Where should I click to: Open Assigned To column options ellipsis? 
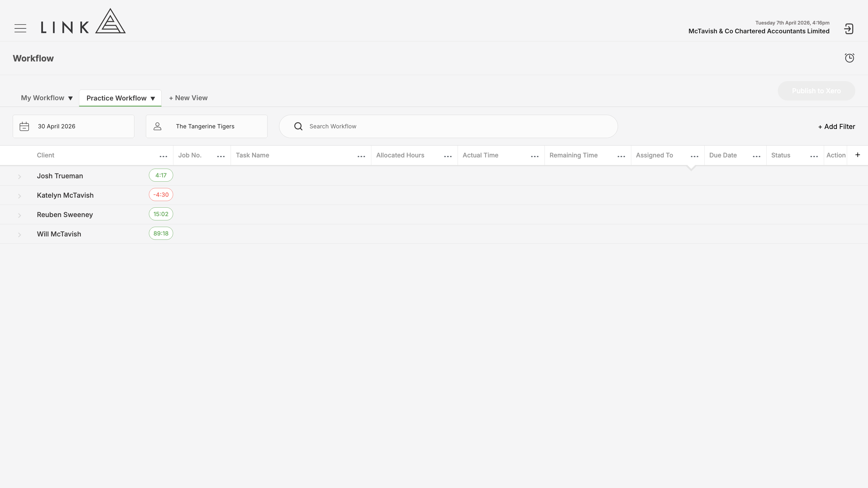[x=695, y=157]
